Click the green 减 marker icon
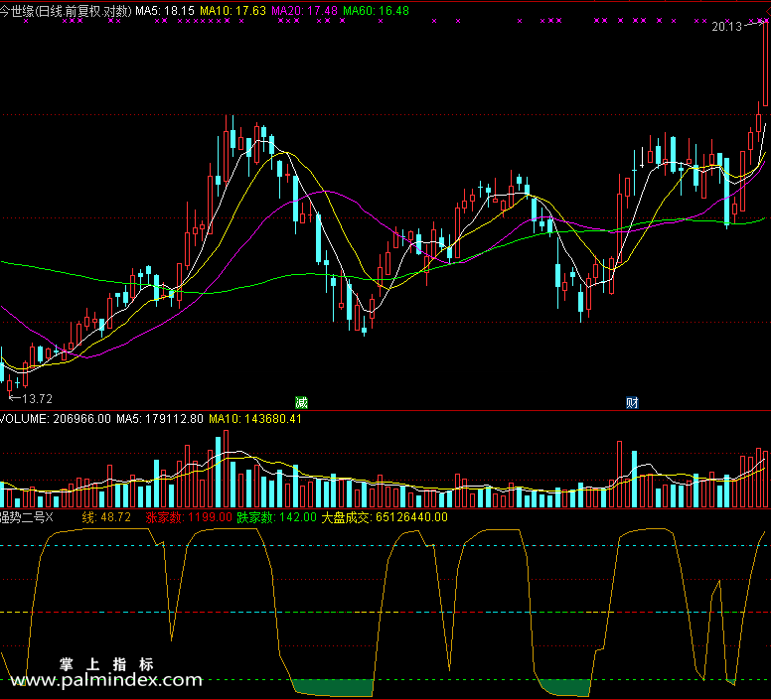The width and height of the screenshot is (771, 700). pos(301,403)
